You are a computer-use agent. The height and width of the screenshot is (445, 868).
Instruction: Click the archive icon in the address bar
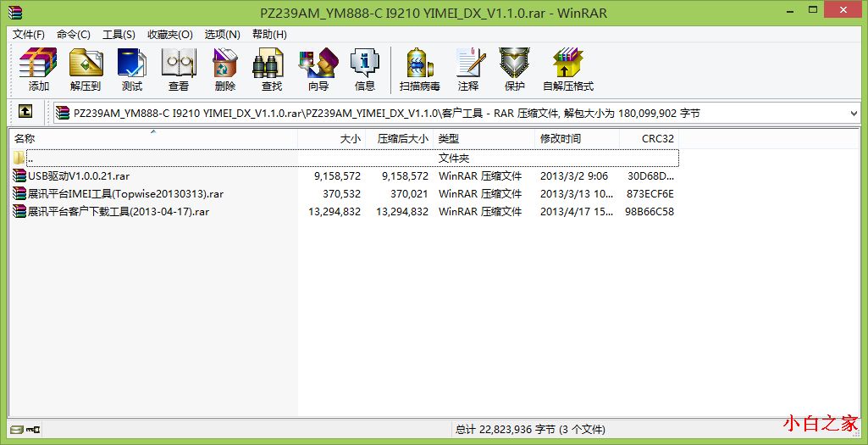(64, 113)
